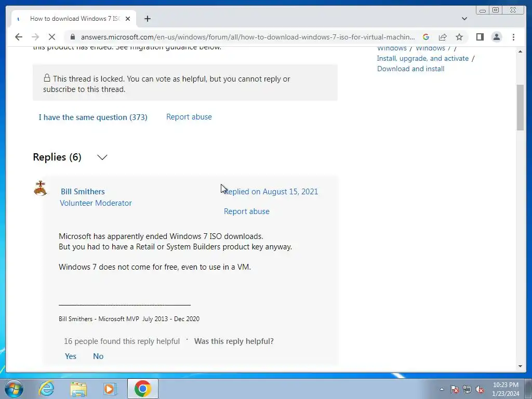Viewport: 532px width, 399px height.
Task: Click Bill Smithers' avatar image
Action: (41, 188)
